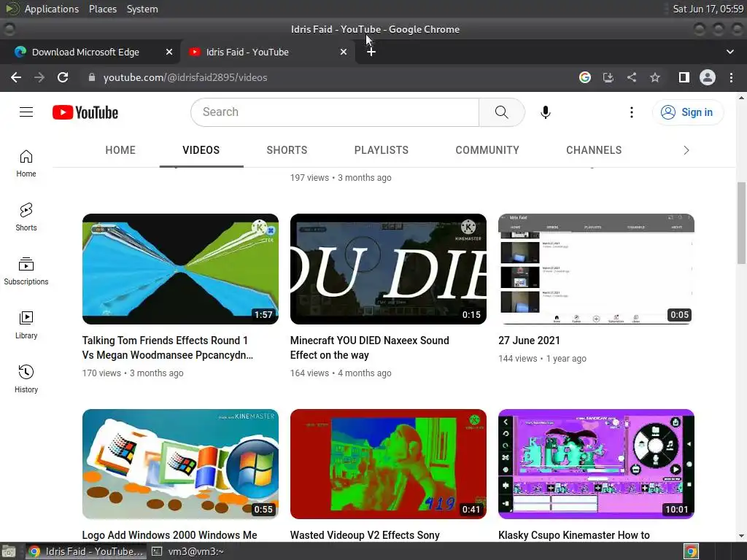
Task: Play the Windows logos 0:55 thumbnail
Action: [x=181, y=464]
